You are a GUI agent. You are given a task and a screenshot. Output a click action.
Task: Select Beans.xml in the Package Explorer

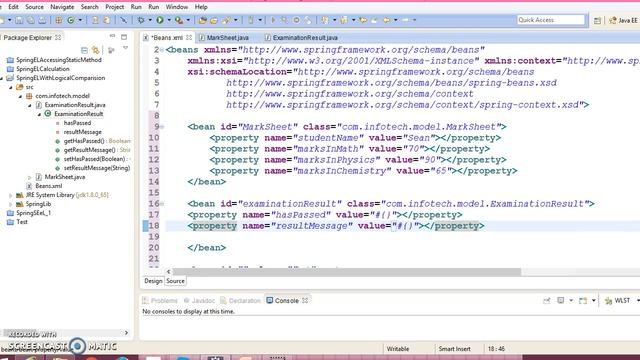click(x=49, y=186)
